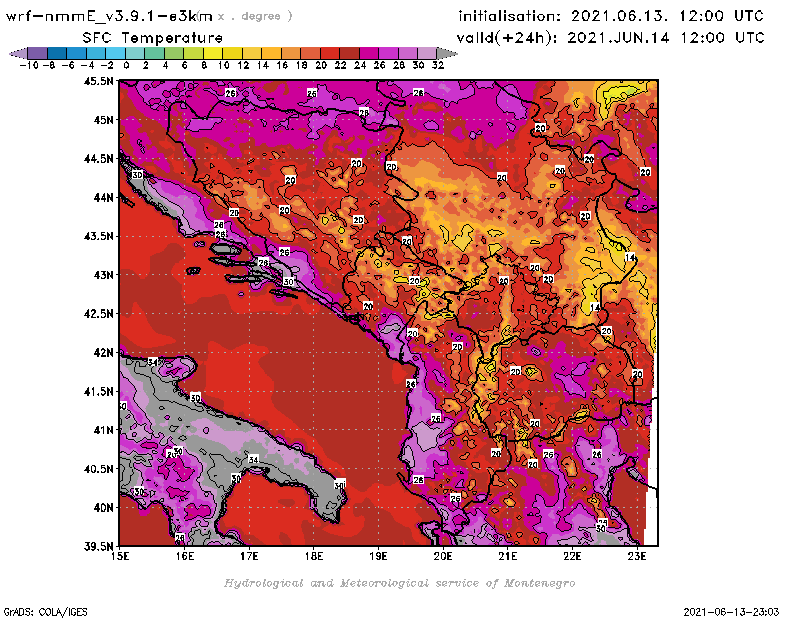Click the 'SFC Temperature' title
Screen dimensions: 800x618
153,38
